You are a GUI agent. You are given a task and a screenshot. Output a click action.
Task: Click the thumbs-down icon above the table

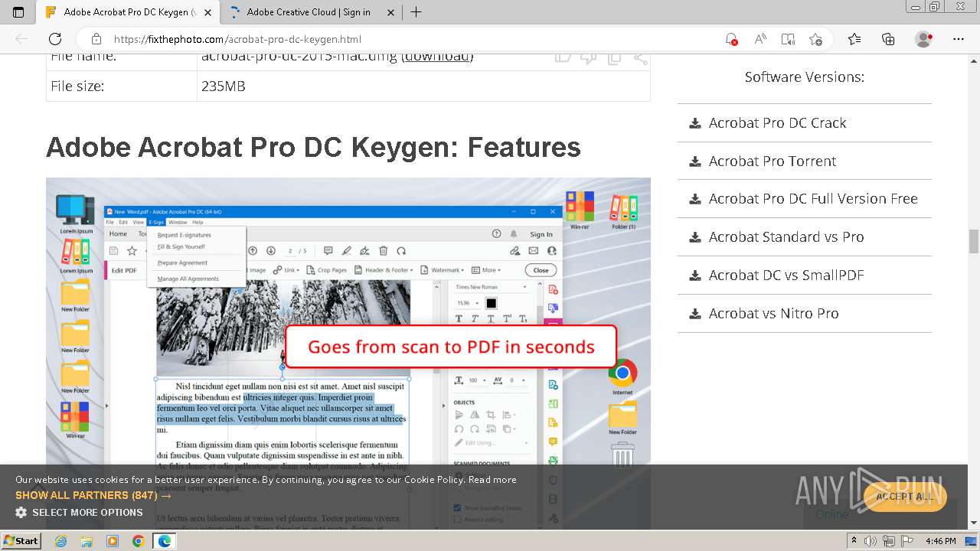pos(588,57)
